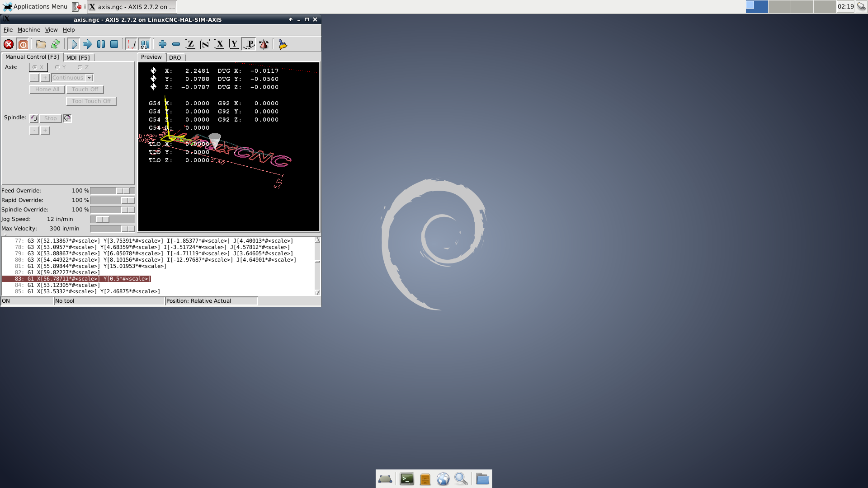Toggle rotate/pan drag mode icon
The width and height of the screenshot is (868, 488).
264,44
